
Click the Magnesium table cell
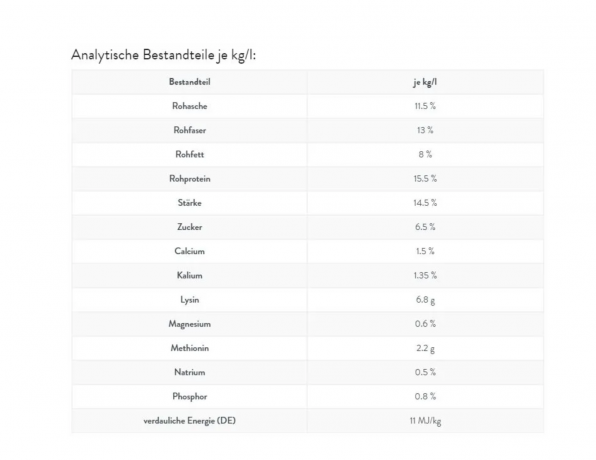(x=190, y=324)
